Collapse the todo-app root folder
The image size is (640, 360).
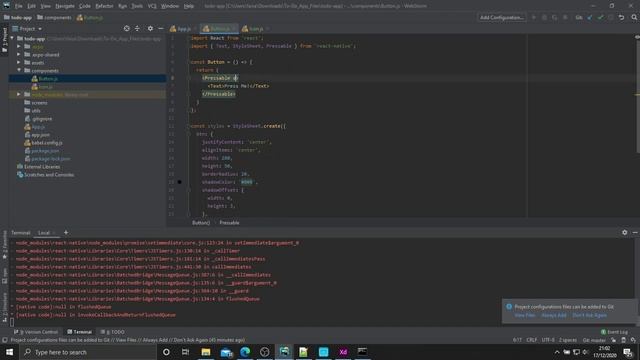pos(12,38)
